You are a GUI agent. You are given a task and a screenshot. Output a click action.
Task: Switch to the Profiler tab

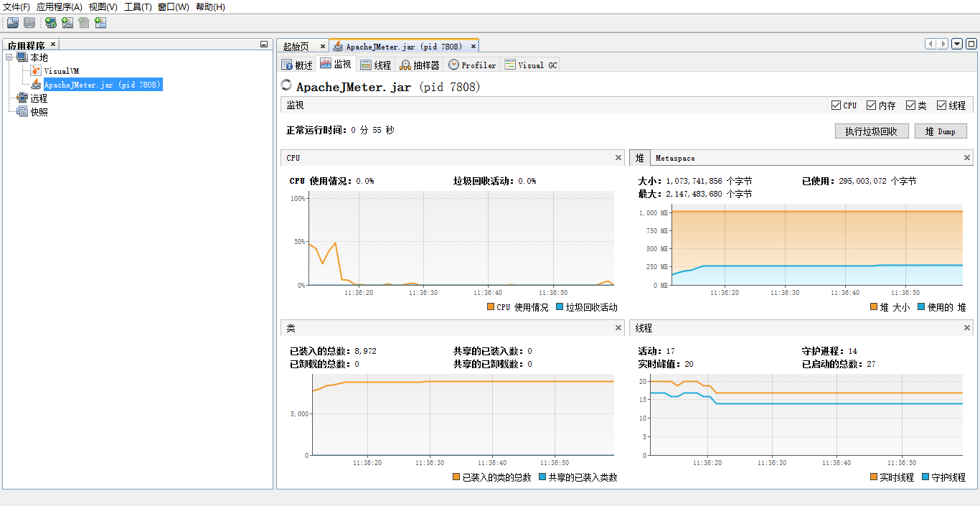click(x=472, y=65)
